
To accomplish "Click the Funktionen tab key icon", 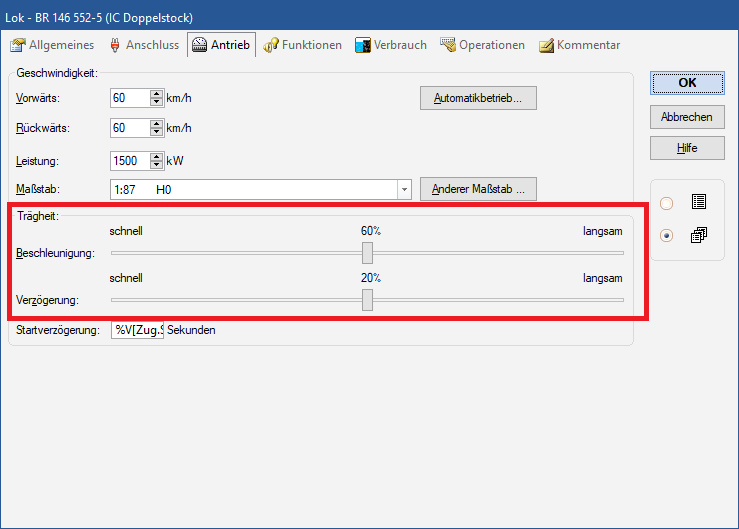I will click(x=270, y=45).
